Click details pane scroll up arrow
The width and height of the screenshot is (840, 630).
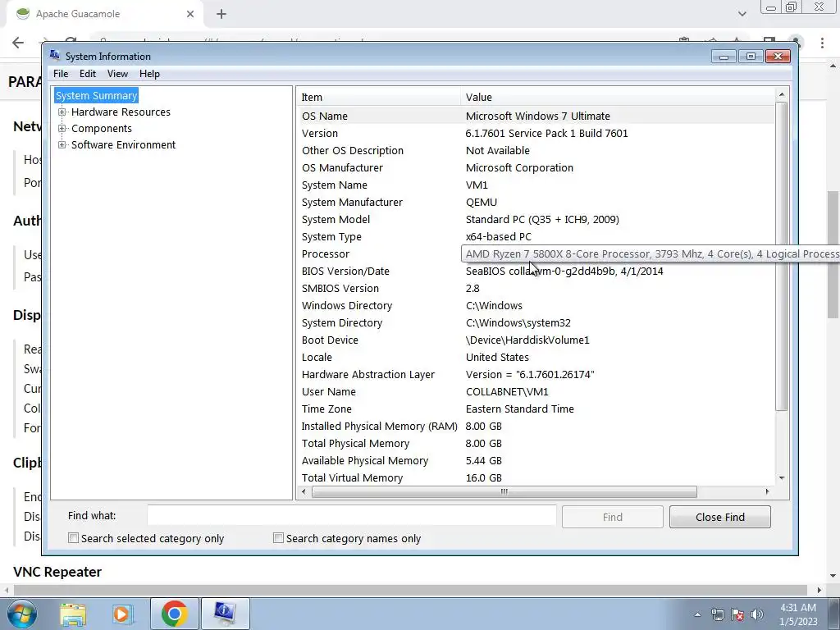point(782,95)
